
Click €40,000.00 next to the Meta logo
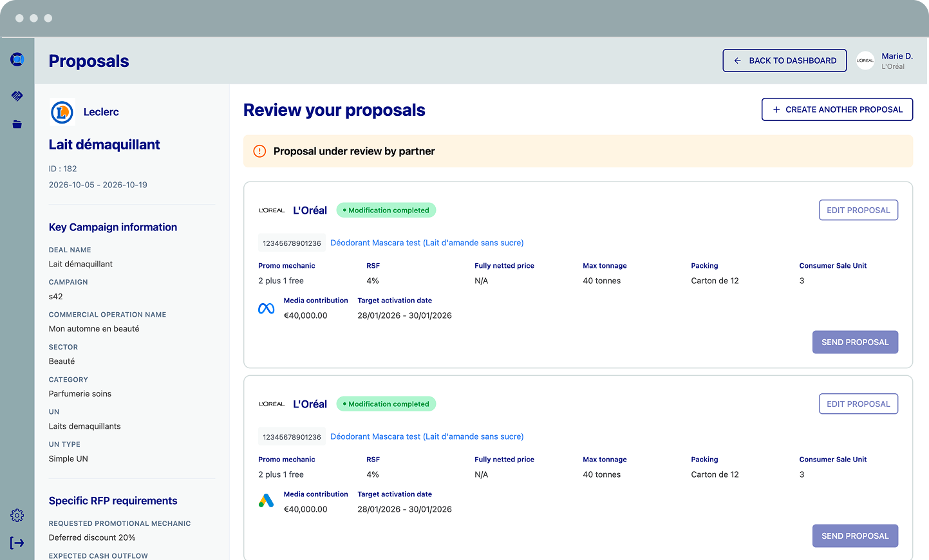(x=306, y=315)
